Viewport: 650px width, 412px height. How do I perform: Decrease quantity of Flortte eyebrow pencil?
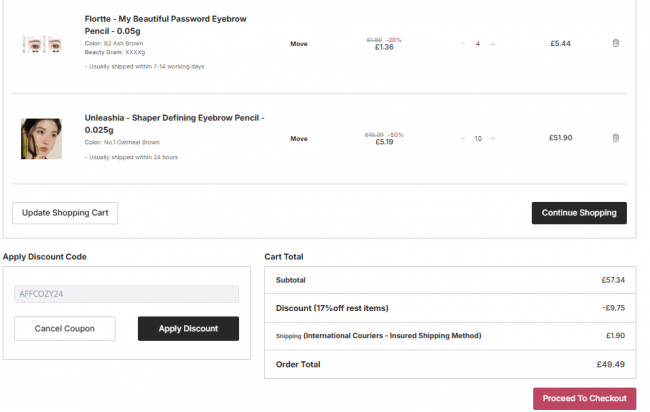tap(463, 44)
